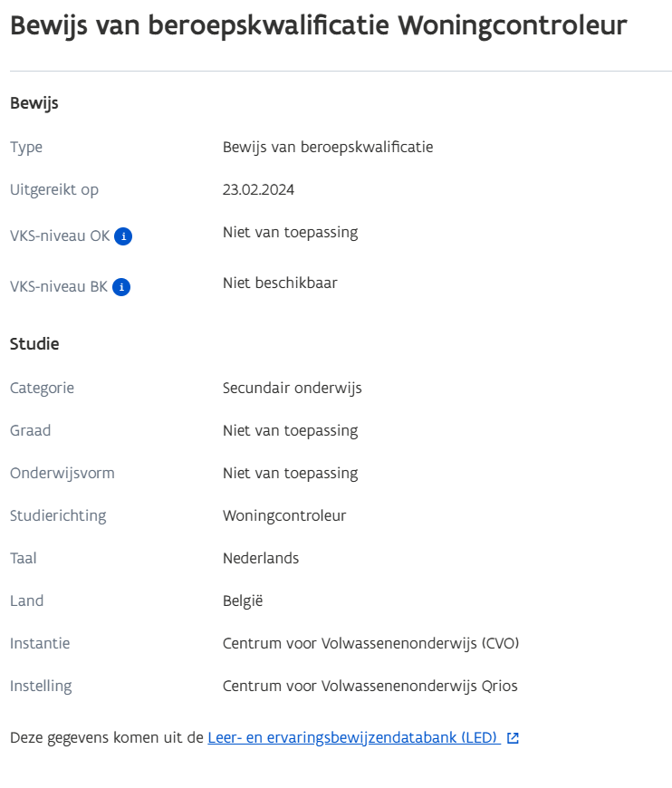This screenshot has width=672, height=788.
Task: Click the Land value België
Action: tap(243, 601)
